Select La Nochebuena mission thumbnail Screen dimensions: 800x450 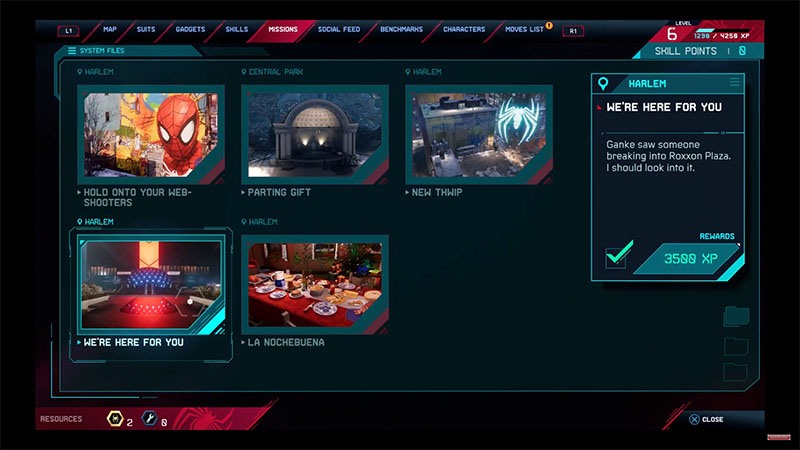[x=315, y=285]
